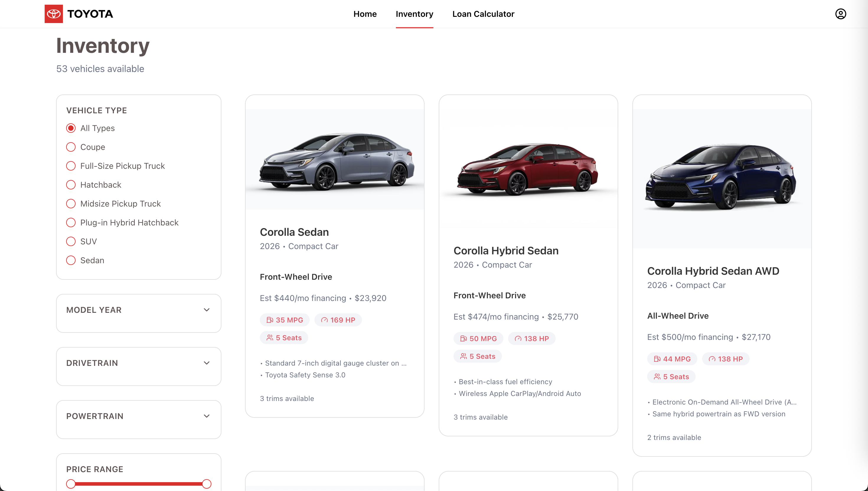Open the Corolla Hybrid Sedan AWD title
Screen dimensions: 868x491
tap(713, 271)
